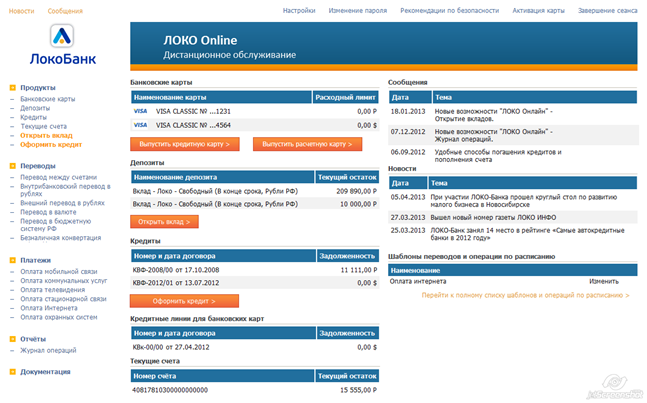Expand the Переводы sidebar section
The width and height of the screenshot is (647, 403).
[38, 165]
